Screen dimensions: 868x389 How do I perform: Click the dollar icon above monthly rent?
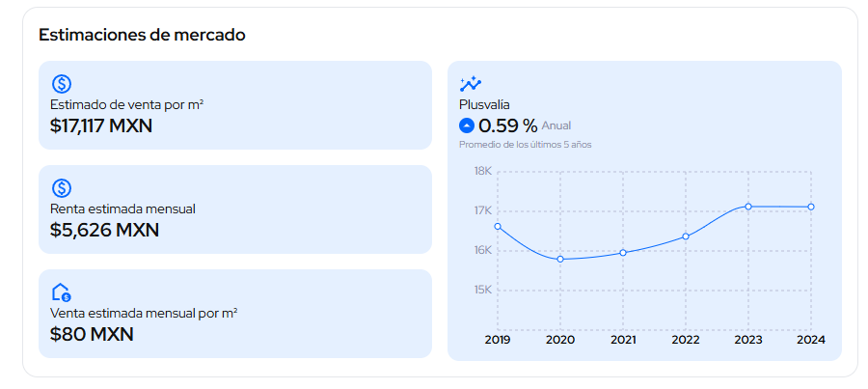61,188
